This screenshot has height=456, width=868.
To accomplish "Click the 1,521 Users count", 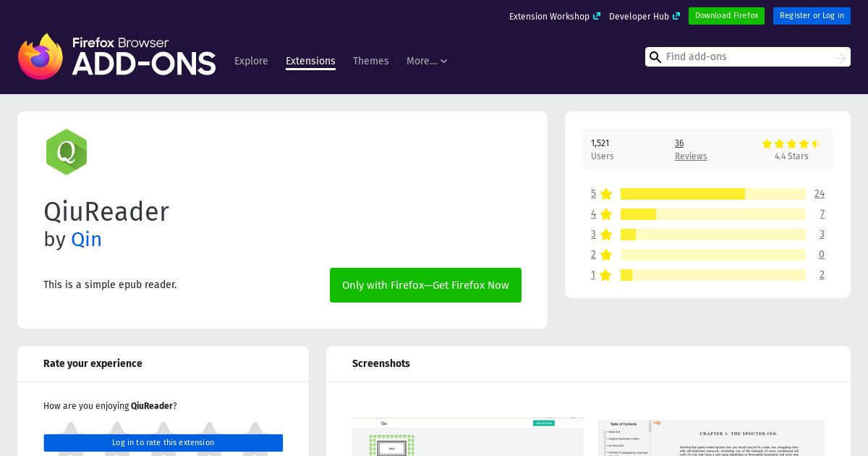I will tap(600, 143).
